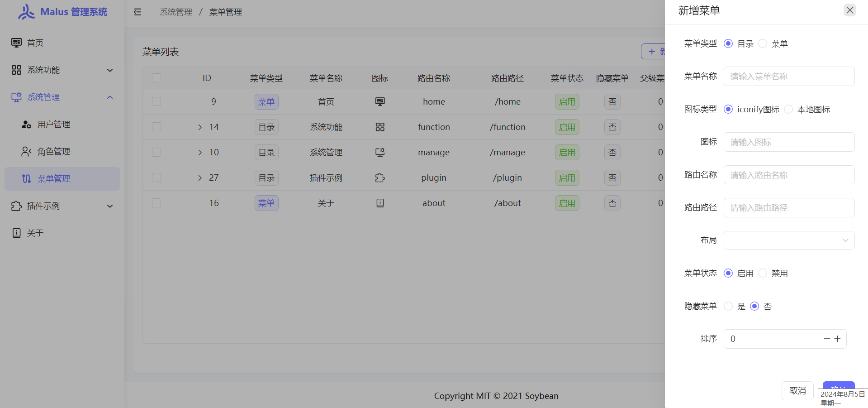Focus the 路由路径 input field

[789, 208]
